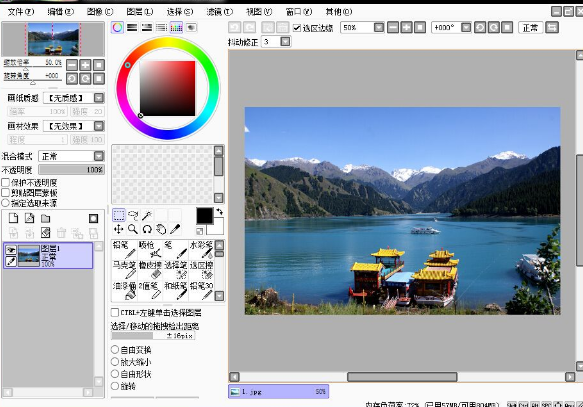The image size is (583, 407).
Task: Hide layer 图层1 with eye icon
Action: [11, 250]
